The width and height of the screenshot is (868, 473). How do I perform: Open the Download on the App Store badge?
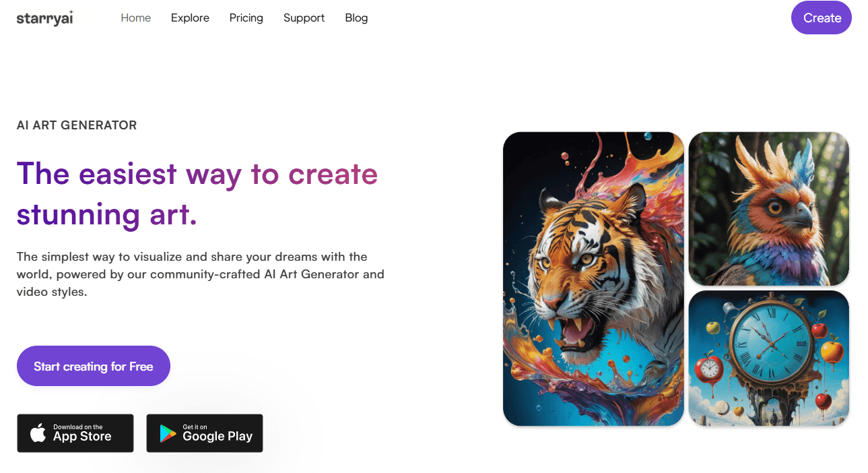75,433
